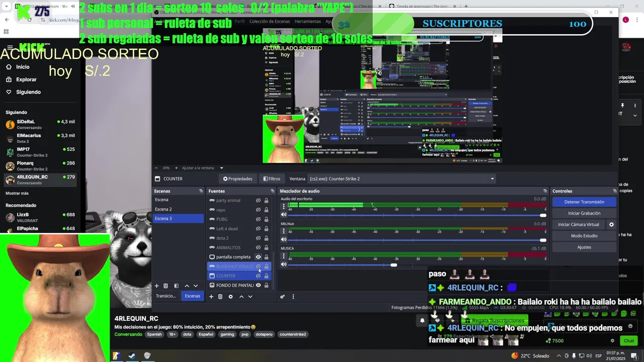The width and height of the screenshot is (644, 362).
Task: Open source properties gear in Fuentes toolbar
Action: (230, 297)
